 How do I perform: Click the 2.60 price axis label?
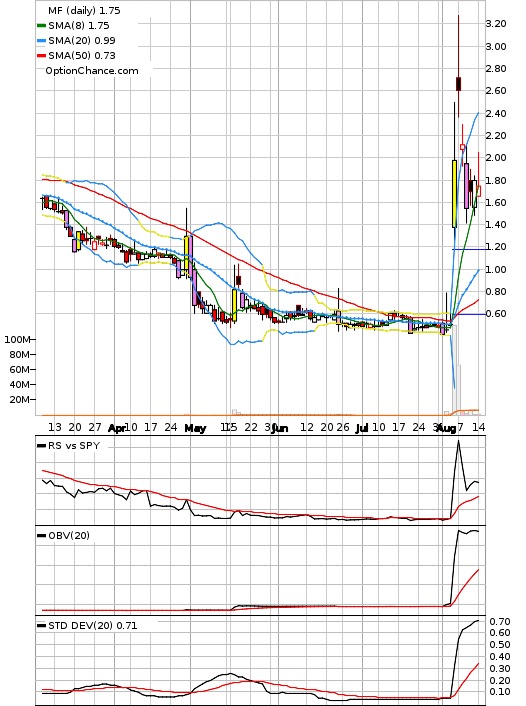coord(496,91)
